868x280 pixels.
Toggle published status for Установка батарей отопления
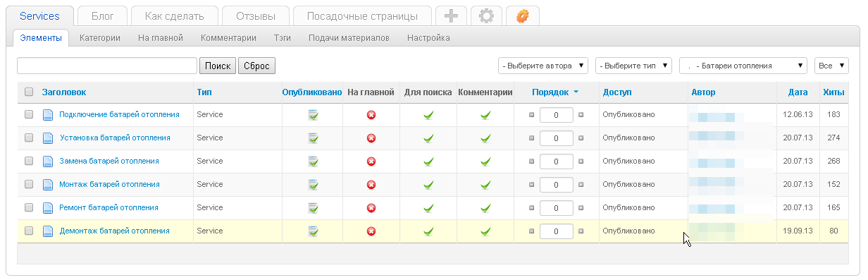click(x=313, y=138)
